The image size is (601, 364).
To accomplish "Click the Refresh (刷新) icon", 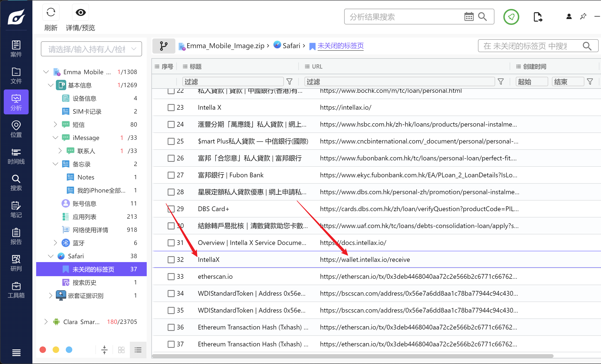I will pyautogui.click(x=51, y=12).
